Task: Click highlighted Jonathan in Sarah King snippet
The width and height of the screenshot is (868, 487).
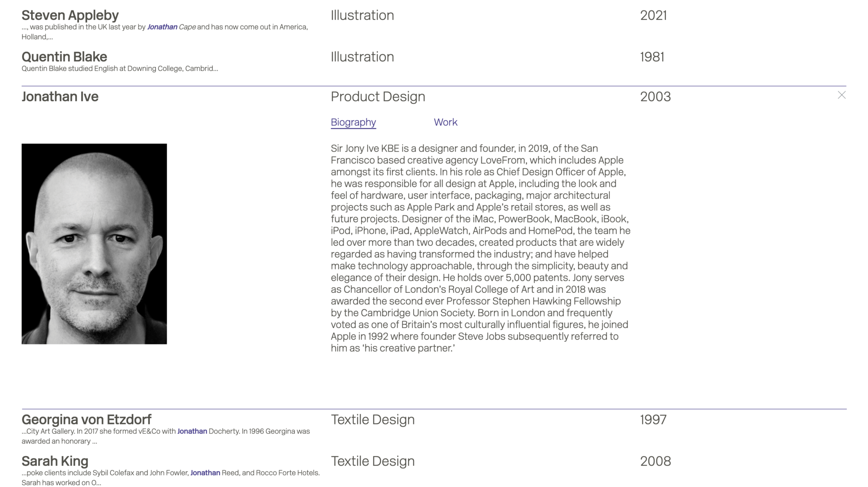Action: point(205,473)
